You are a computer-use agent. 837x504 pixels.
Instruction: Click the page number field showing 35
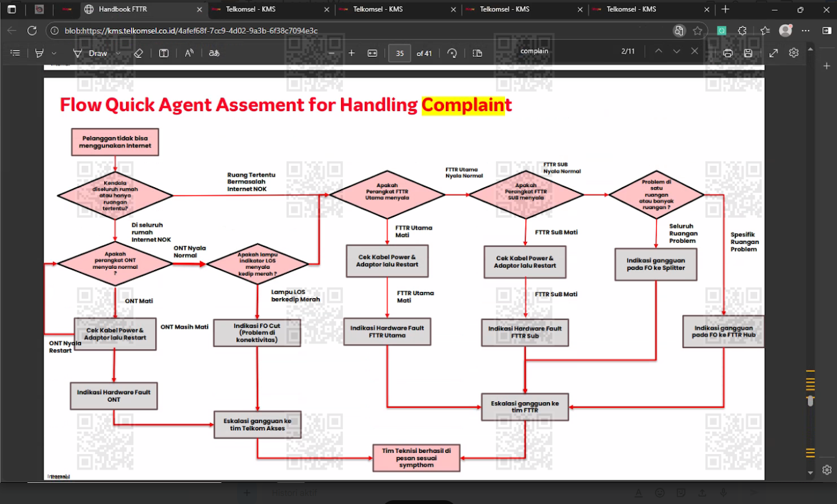click(400, 53)
